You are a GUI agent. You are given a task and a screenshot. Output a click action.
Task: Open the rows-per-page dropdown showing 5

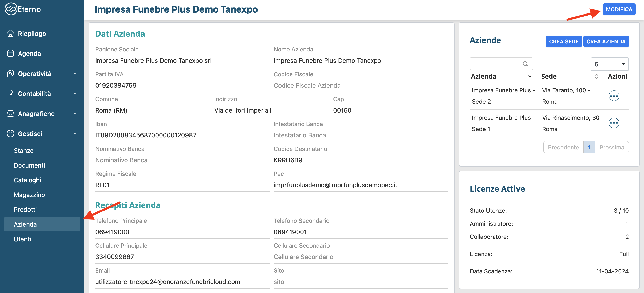tap(609, 64)
